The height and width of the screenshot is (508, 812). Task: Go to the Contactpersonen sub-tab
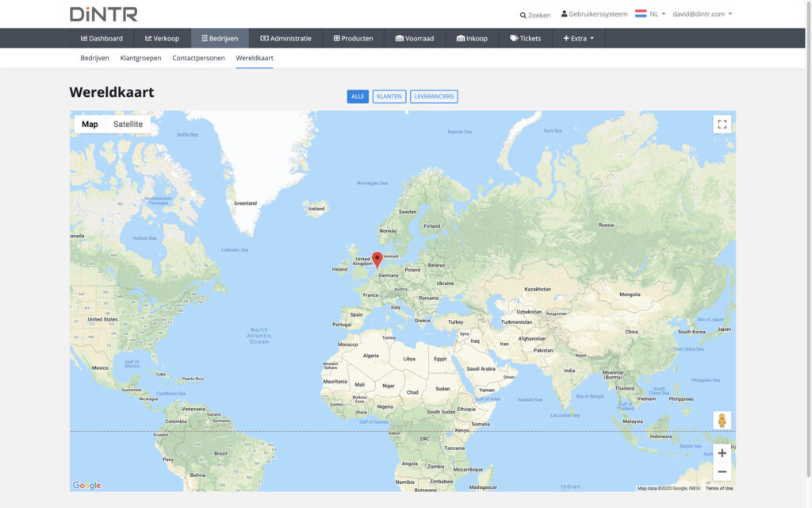point(198,58)
